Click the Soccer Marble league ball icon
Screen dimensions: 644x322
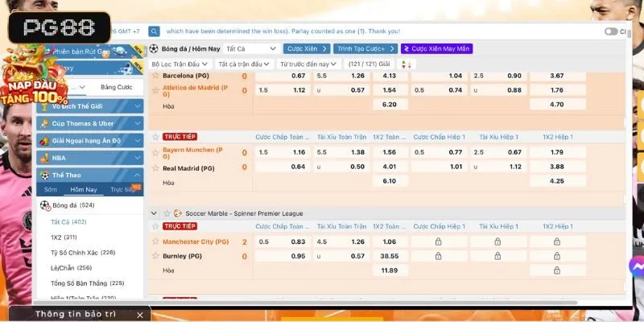[178, 213]
